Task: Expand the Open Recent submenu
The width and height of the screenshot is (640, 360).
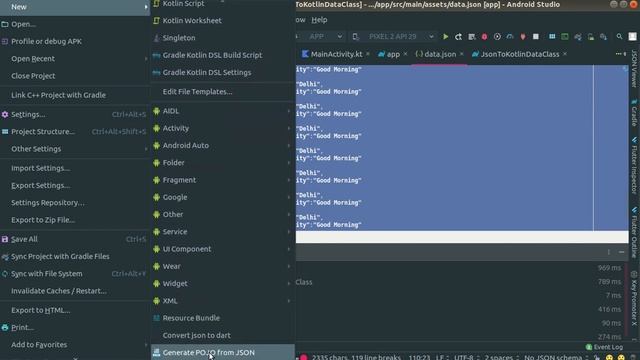Action: point(75,59)
